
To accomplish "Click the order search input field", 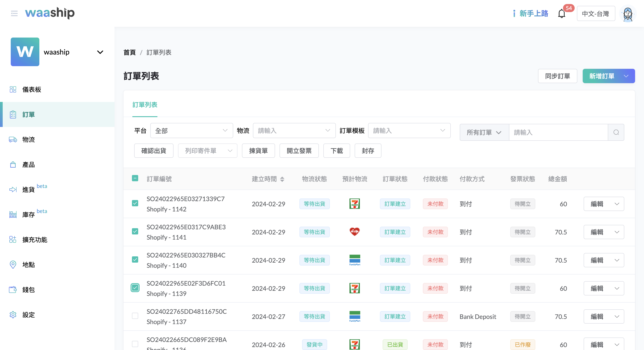I will pyautogui.click(x=558, y=132).
